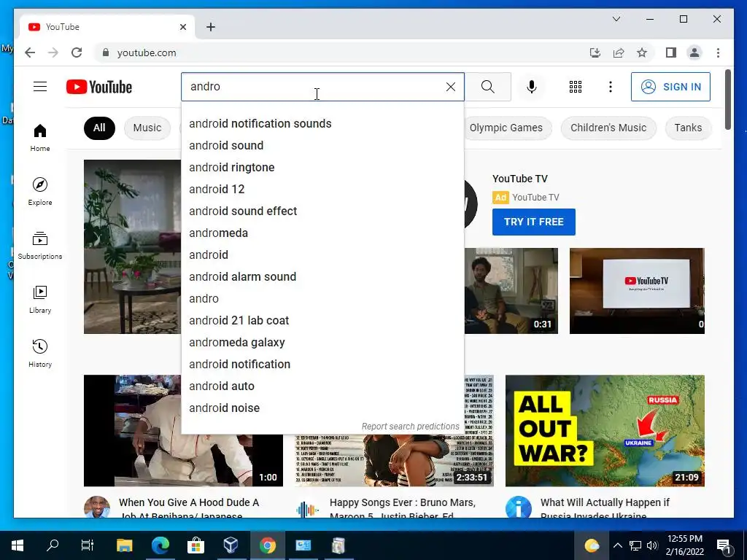Clear the search box with the X
This screenshot has width=747, height=560.
point(450,87)
